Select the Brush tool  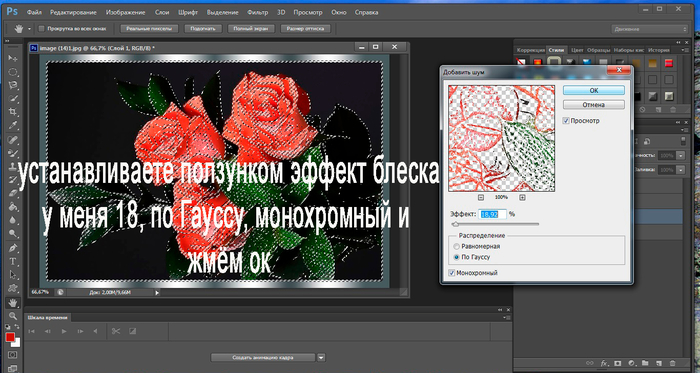point(13,153)
